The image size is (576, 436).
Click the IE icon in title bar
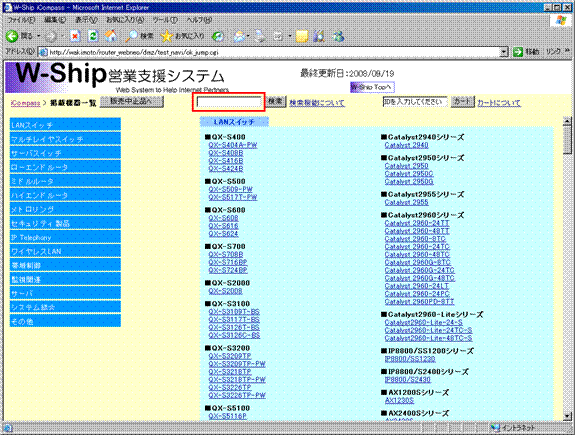tap(7, 7)
